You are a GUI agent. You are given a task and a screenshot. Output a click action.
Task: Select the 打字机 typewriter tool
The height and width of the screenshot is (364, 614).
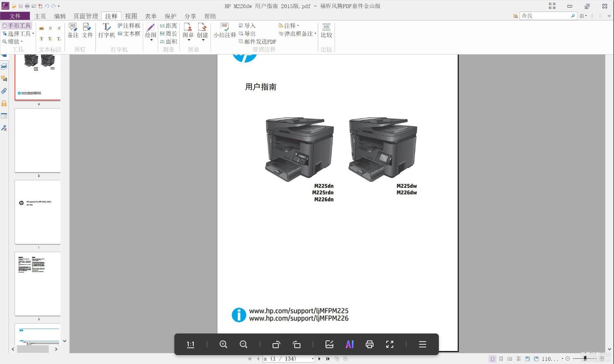click(x=106, y=30)
